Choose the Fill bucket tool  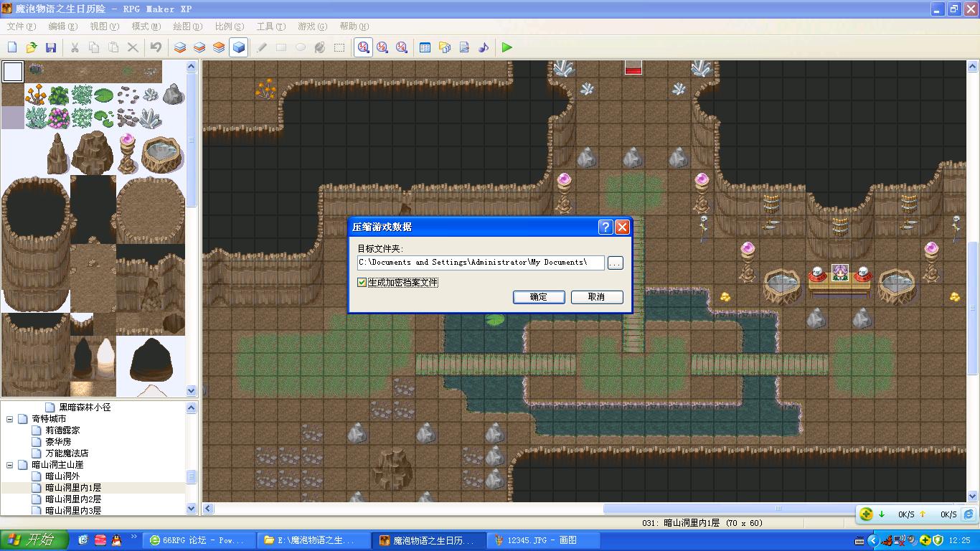[320, 47]
